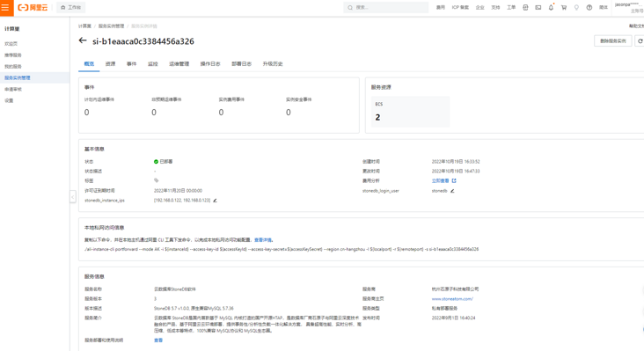The image size is (644, 351).
Task: Open the www.stoneatom.com link
Action: [452, 299]
